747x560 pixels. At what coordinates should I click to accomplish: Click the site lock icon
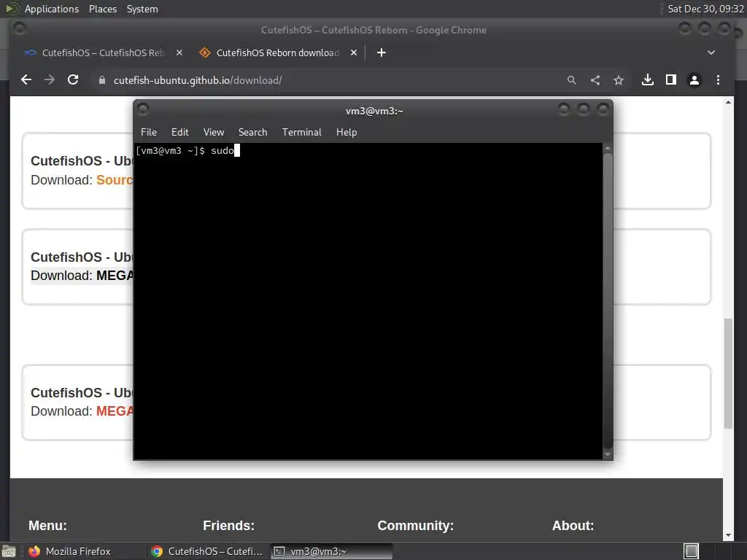pyautogui.click(x=101, y=80)
